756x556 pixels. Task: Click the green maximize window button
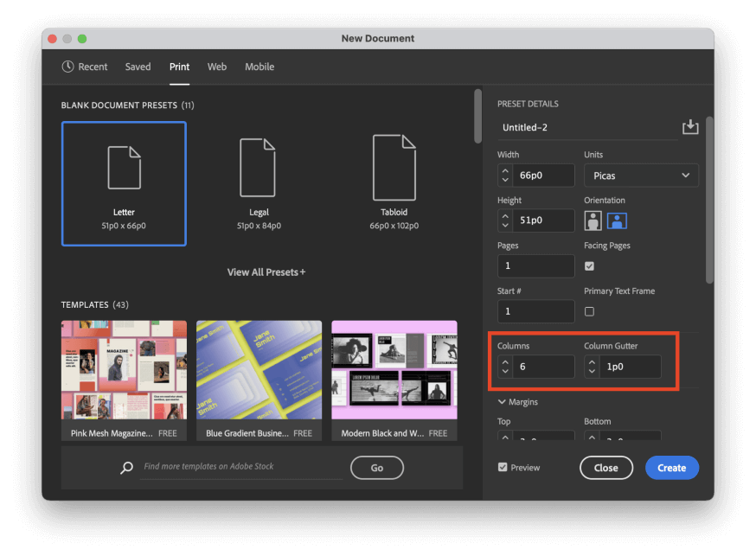pyautogui.click(x=82, y=39)
